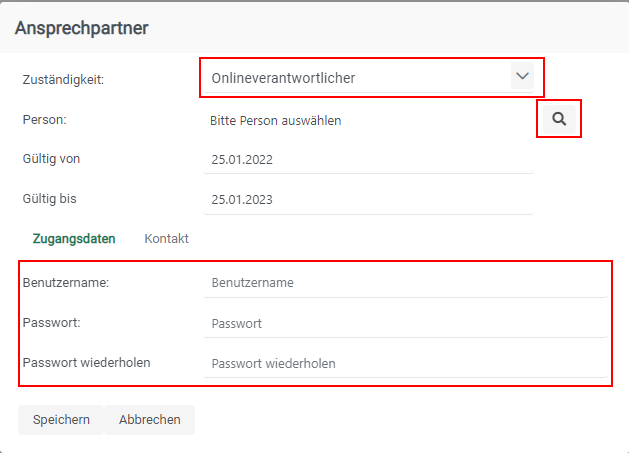Click into the Passwort input field
This screenshot has width=629, height=453.
(404, 324)
